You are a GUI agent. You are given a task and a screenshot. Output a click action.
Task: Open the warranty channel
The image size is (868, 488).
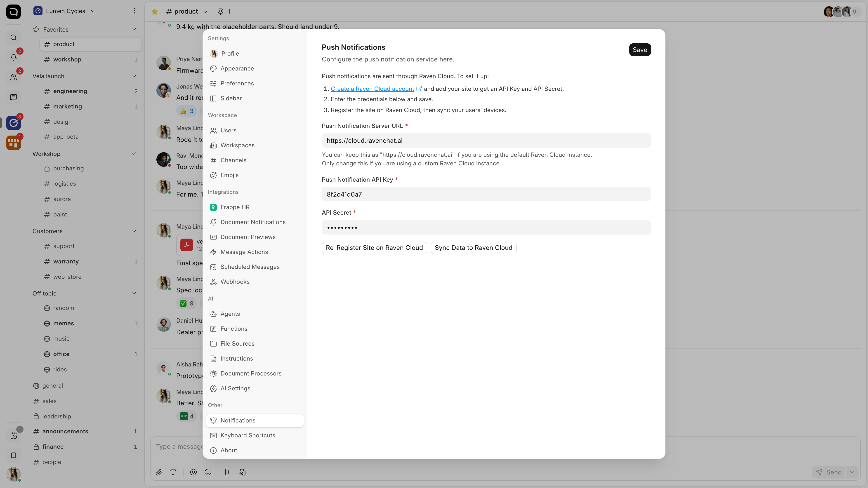point(90,261)
